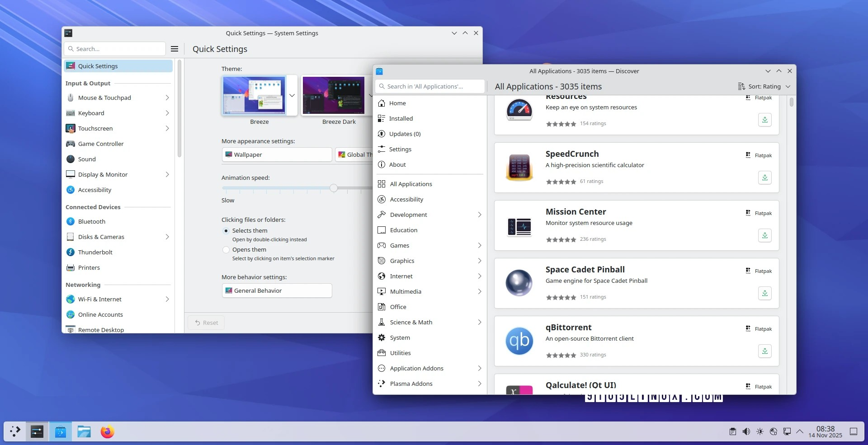
Task: Switch to All Applications in Discover
Action: tap(410, 184)
